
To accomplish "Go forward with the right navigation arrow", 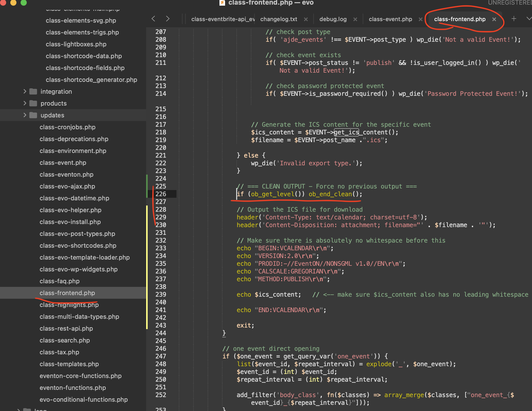I will [x=168, y=19].
